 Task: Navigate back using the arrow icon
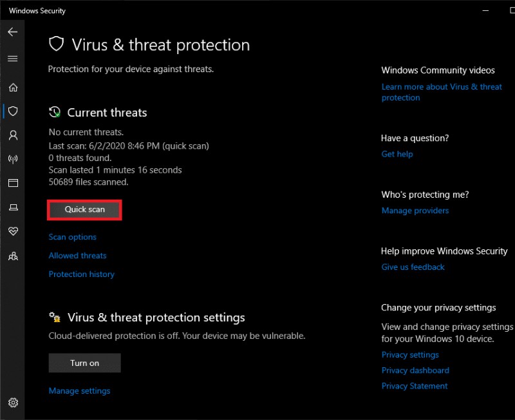tap(12, 32)
